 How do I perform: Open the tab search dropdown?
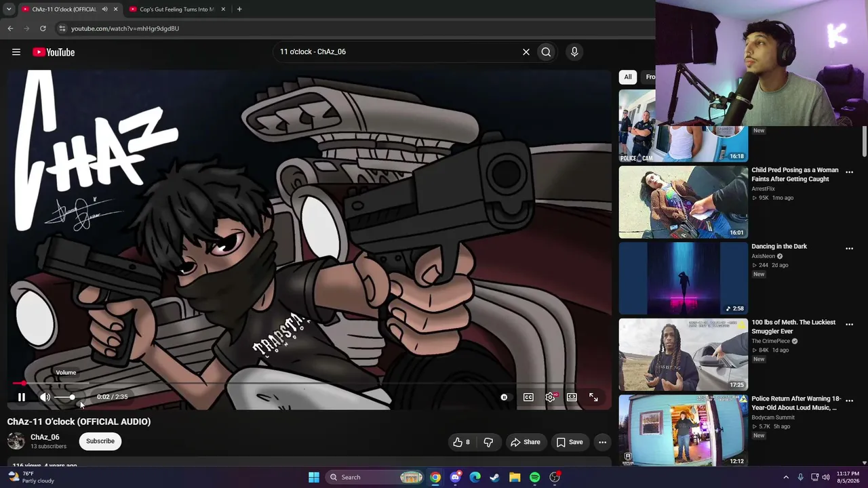point(8,9)
